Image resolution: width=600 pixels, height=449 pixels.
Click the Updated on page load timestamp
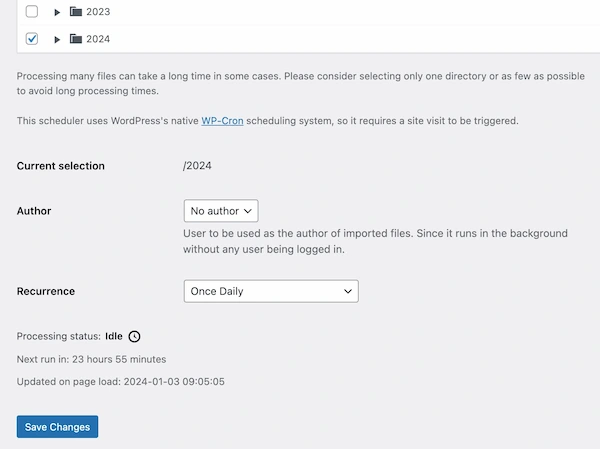point(121,382)
